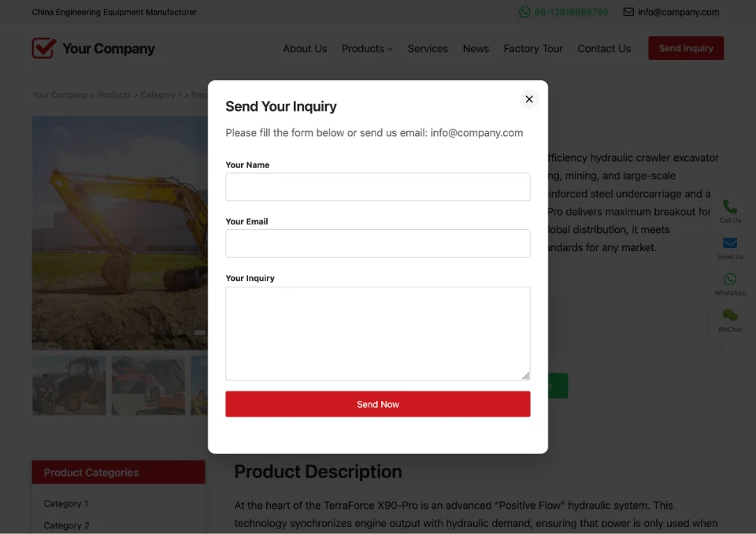
Task: Click into the Your Email field
Action: pos(378,243)
